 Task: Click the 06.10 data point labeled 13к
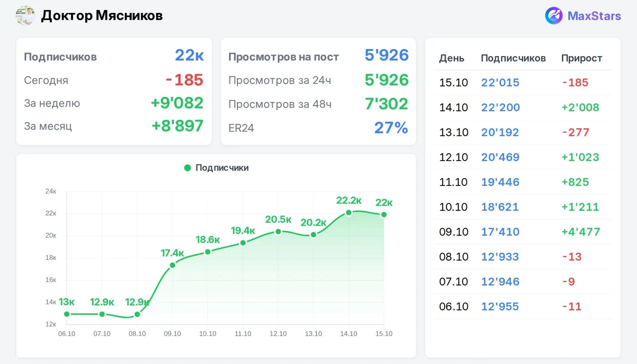(x=67, y=314)
